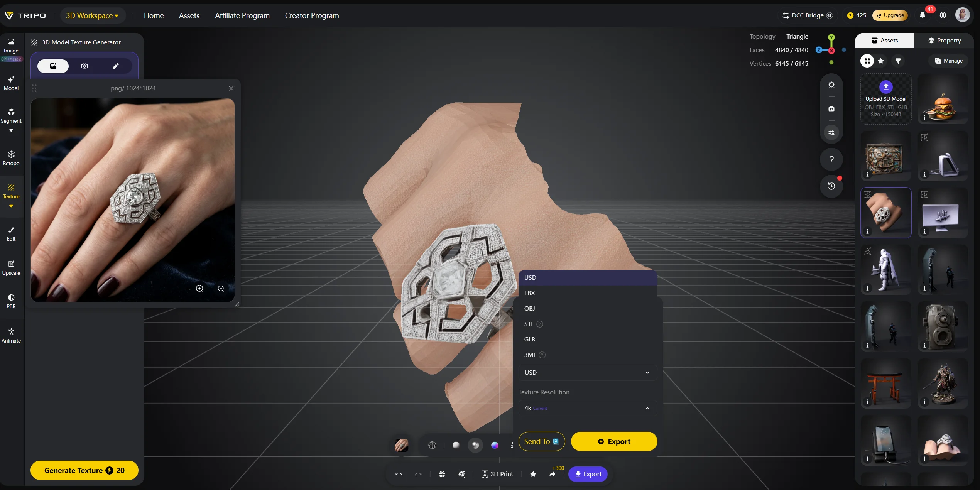980x490 pixels.
Task: Select the Segment tool
Action: click(x=11, y=116)
